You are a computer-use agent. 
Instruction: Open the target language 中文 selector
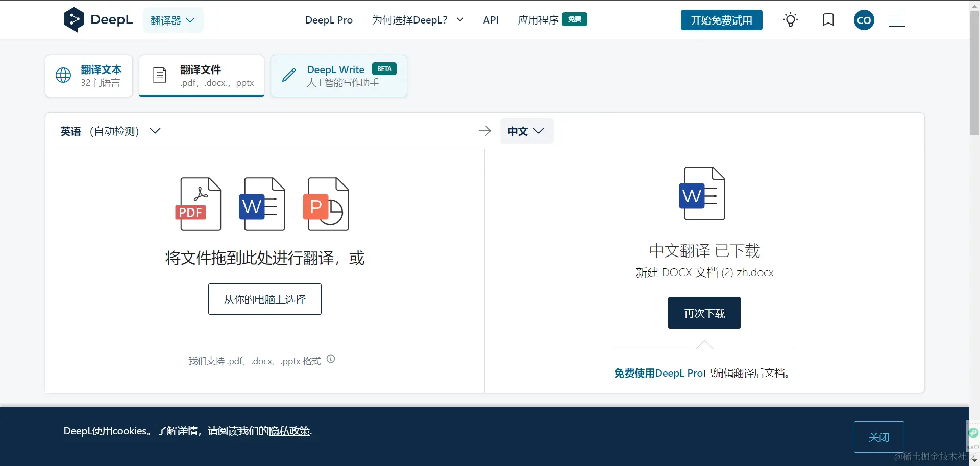(526, 131)
